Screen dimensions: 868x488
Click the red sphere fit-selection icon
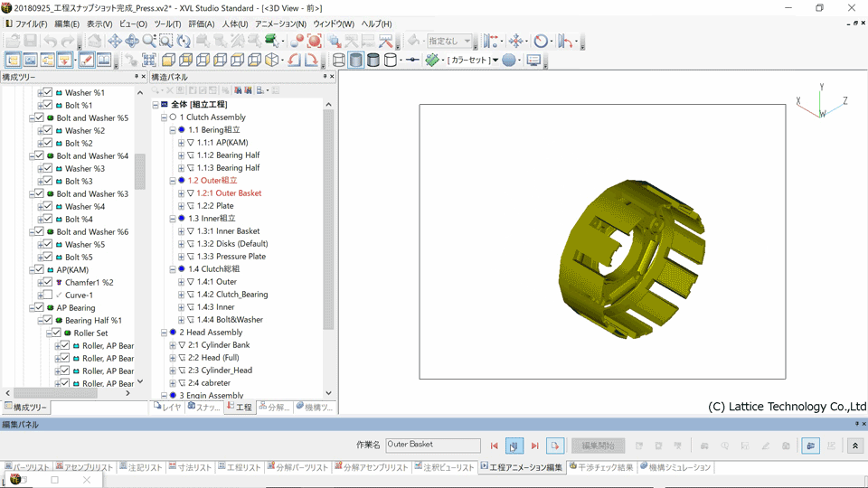click(x=315, y=41)
